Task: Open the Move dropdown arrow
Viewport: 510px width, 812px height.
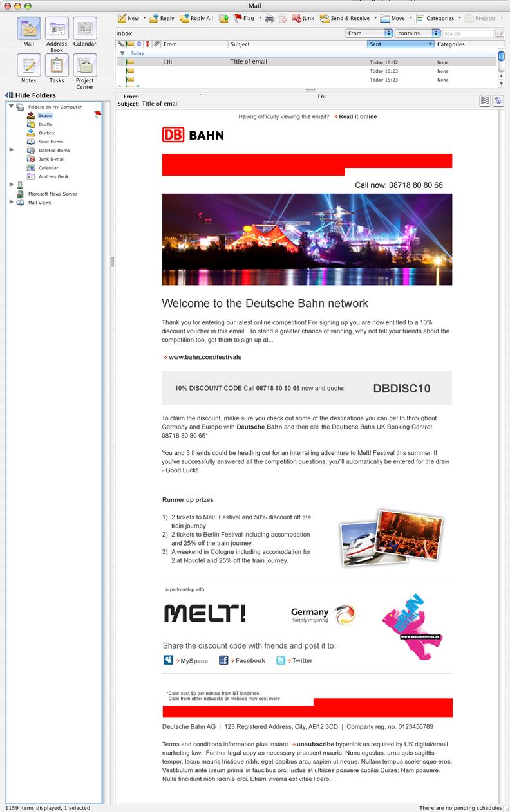Action: click(x=410, y=18)
